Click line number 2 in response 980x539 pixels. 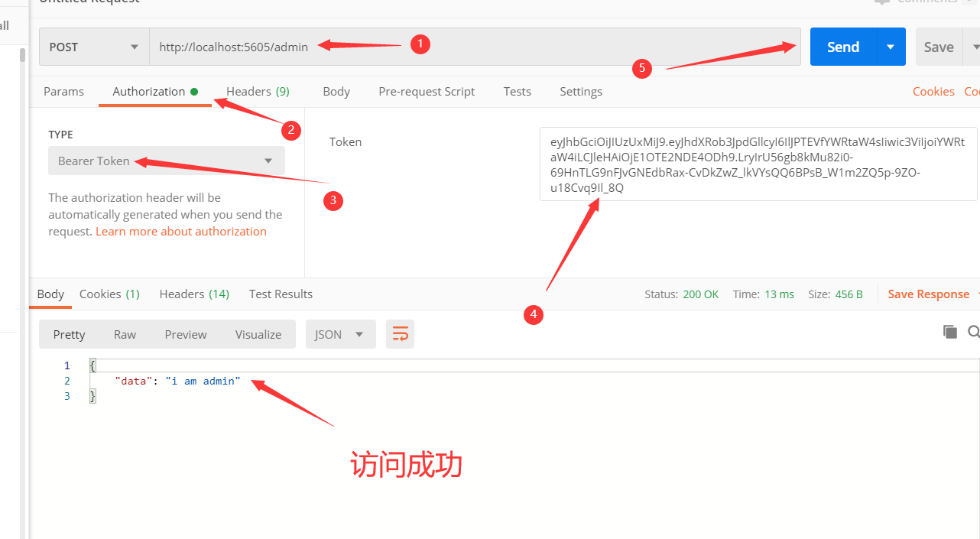coord(67,381)
